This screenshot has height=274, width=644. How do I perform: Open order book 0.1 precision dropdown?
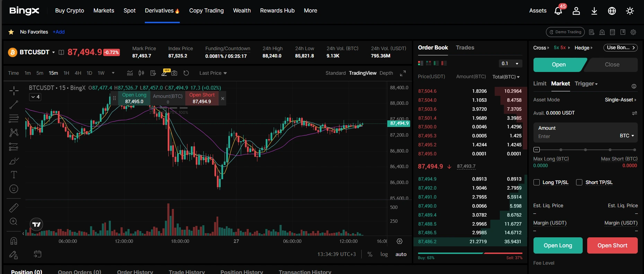tap(510, 63)
